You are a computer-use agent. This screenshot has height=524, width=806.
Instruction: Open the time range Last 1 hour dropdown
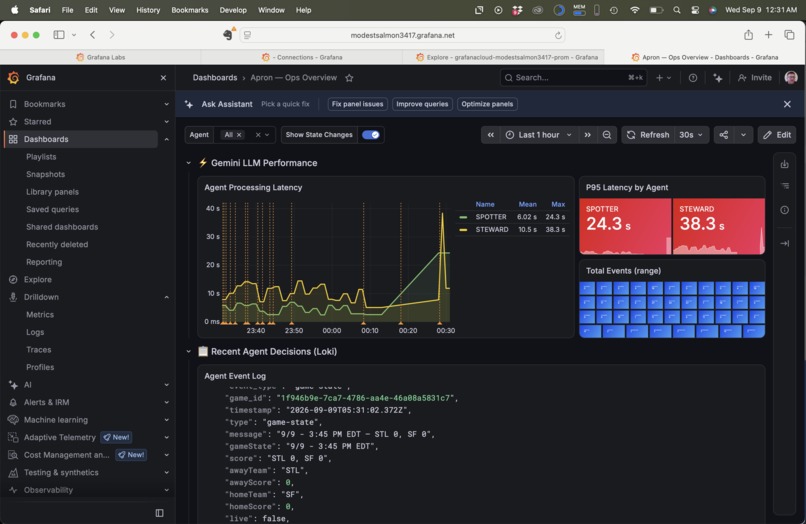tap(538, 135)
